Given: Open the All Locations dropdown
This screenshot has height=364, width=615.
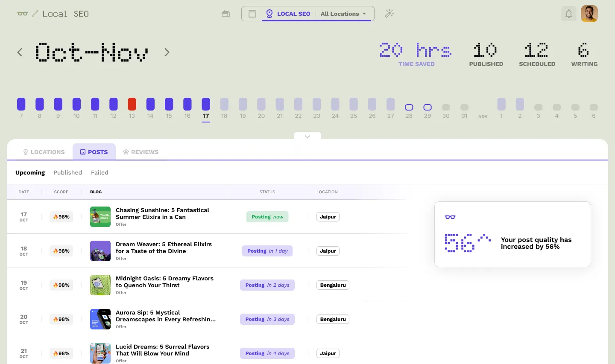Looking at the screenshot, I should click(343, 14).
